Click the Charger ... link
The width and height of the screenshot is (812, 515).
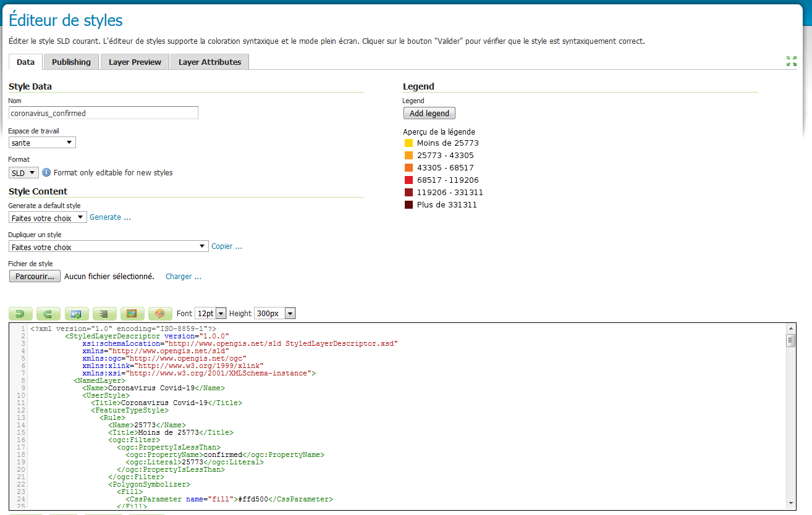click(x=184, y=277)
